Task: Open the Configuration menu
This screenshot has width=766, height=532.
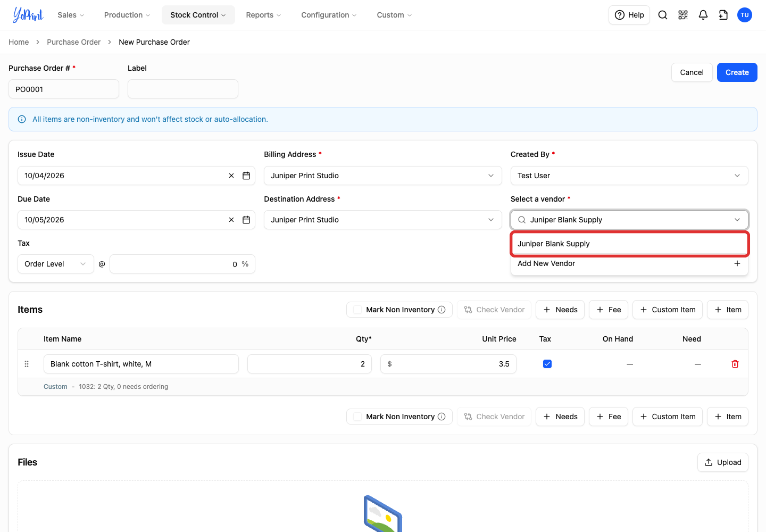Action: [329, 15]
